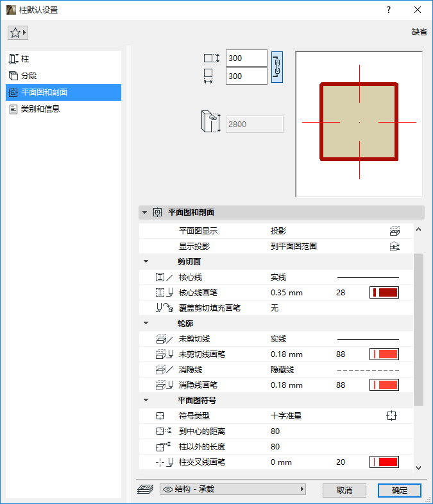Click the 核心线画笔 row icon

[164, 293]
